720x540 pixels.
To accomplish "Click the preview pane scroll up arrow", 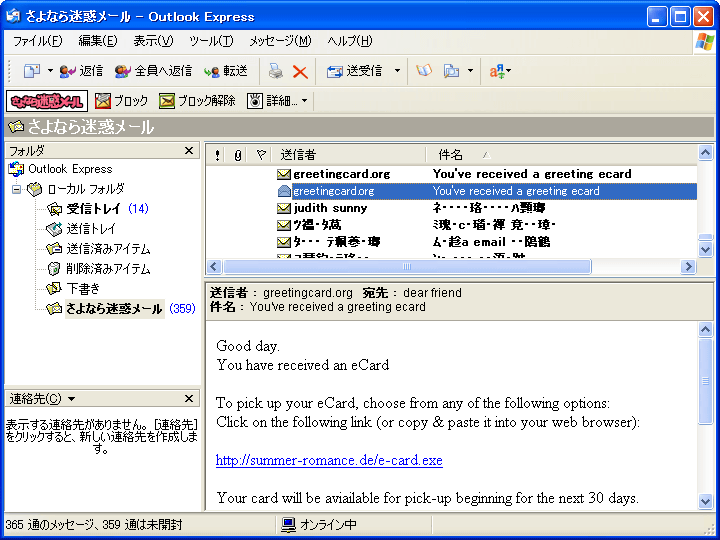I will point(705,329).
